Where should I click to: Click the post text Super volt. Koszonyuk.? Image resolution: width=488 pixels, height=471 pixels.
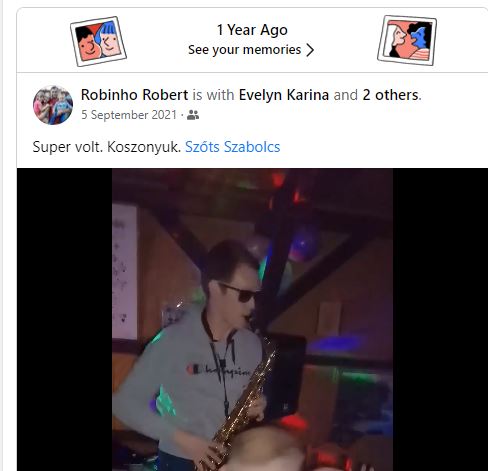click(x=107, y=147)
